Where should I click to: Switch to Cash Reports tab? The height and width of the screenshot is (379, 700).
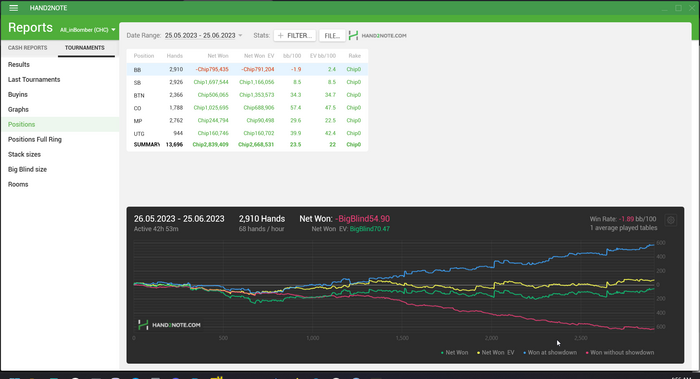pyautogui.click(x=27, y=48)
